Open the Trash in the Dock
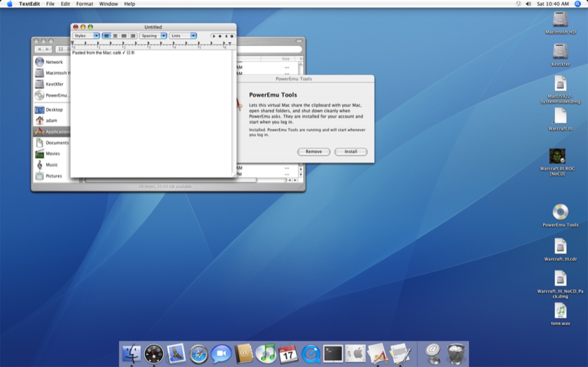 [456, 354]
